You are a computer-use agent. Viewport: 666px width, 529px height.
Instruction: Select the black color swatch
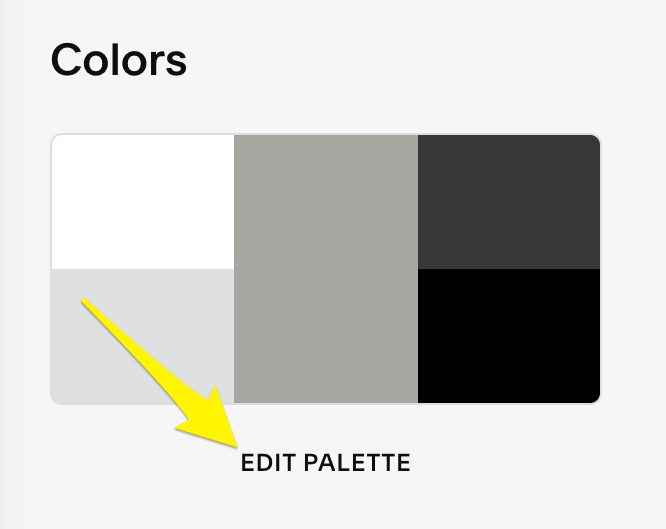point(508,336)
